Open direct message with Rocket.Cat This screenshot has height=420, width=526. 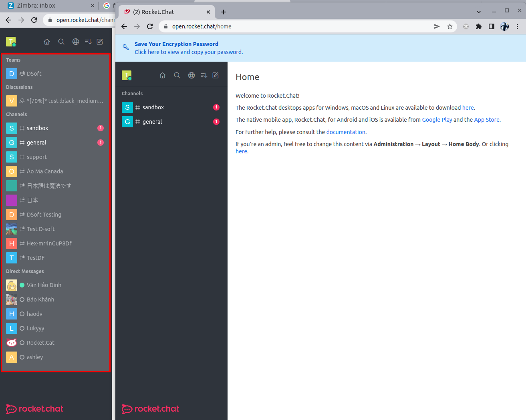point(56,343)
